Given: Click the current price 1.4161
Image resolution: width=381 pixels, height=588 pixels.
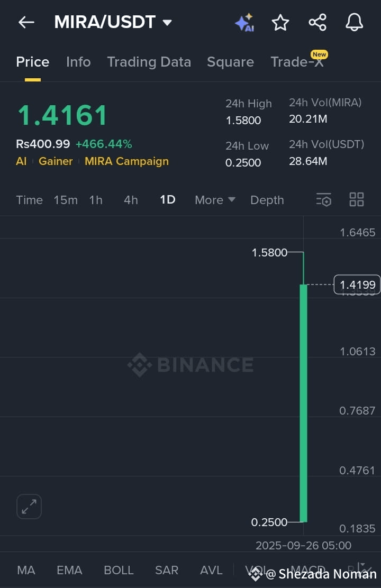Looking at the screenshot, I should [62, 115].
